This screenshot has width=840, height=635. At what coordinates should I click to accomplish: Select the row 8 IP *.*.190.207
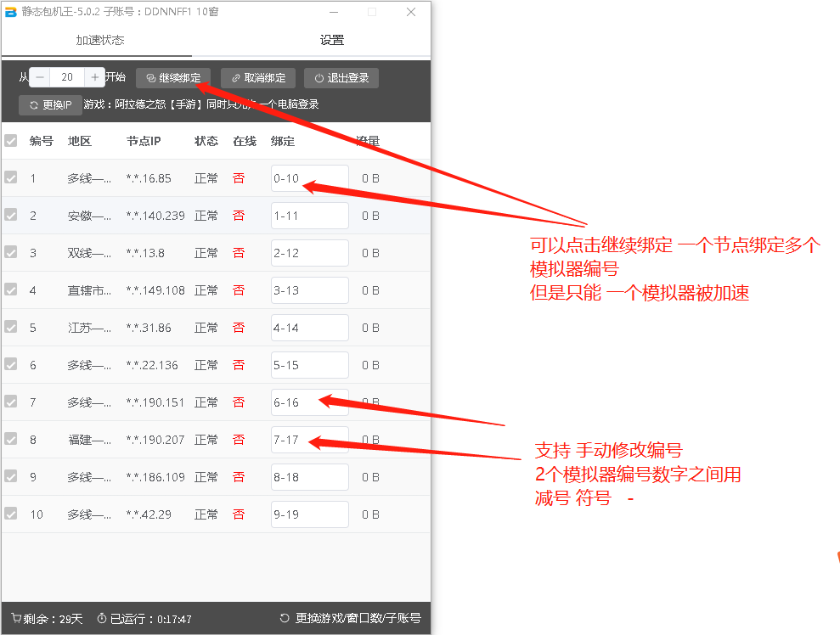pos(155,440)
